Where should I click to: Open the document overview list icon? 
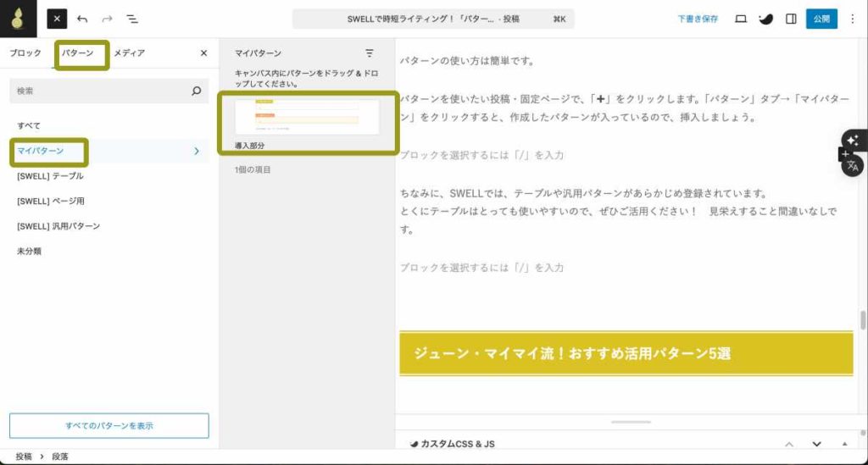132,19
